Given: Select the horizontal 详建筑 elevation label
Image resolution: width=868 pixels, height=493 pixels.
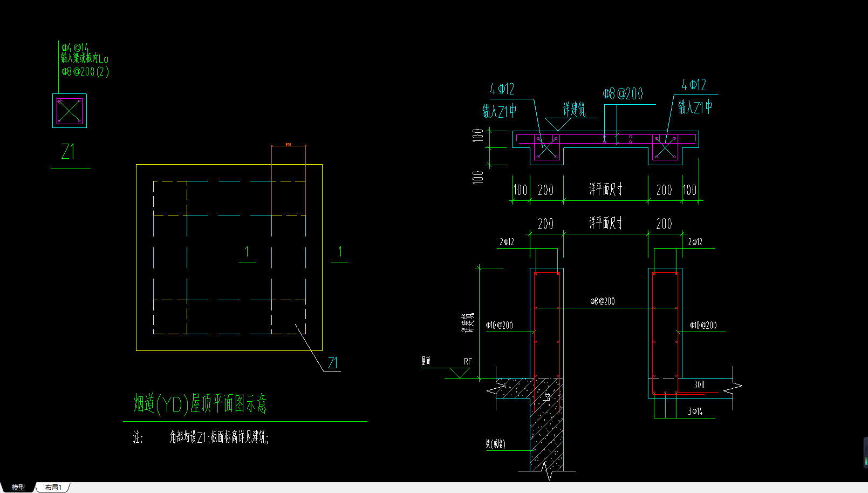Looking at the screenshot, I should (x=574, y=110).
